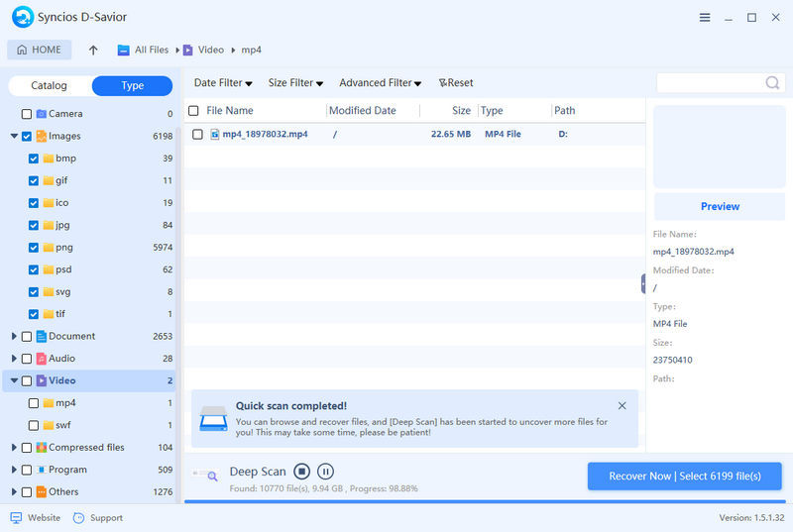Check the mp4_18978032.mp4 file checkbox
The image size is (793, 532).
(197, 134)
